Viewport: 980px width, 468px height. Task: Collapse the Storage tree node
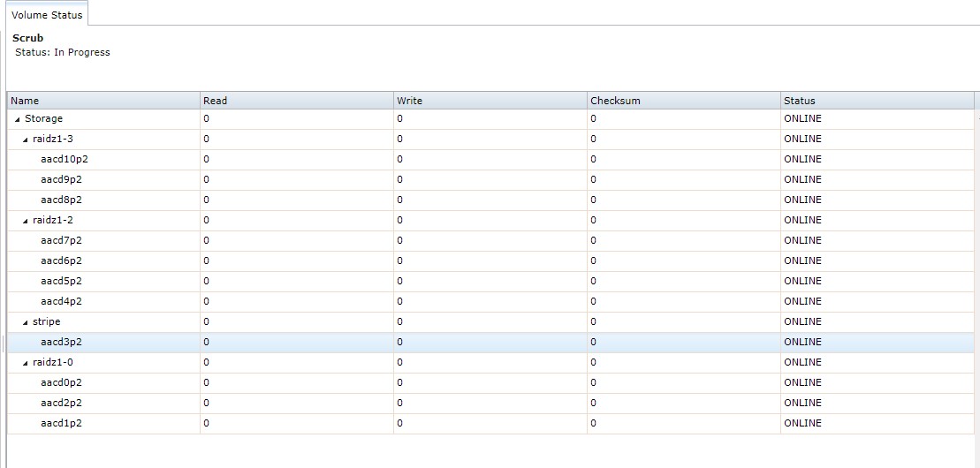tap(18, 119)
